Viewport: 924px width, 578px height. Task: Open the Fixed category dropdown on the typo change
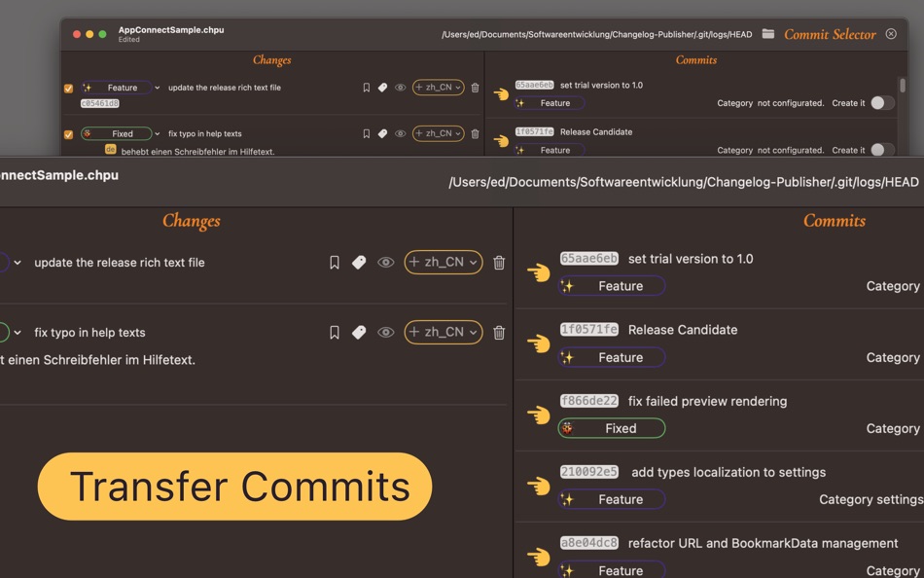click(160, 133)
